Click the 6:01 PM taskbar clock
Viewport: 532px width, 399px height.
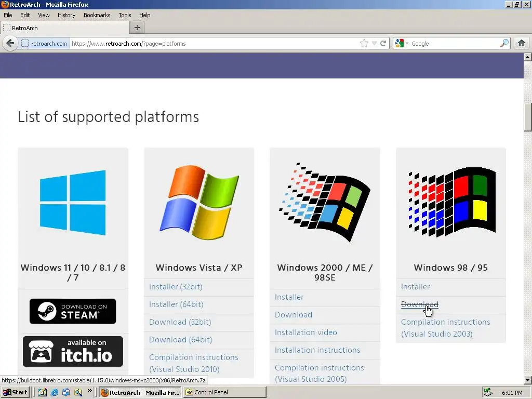512,393
